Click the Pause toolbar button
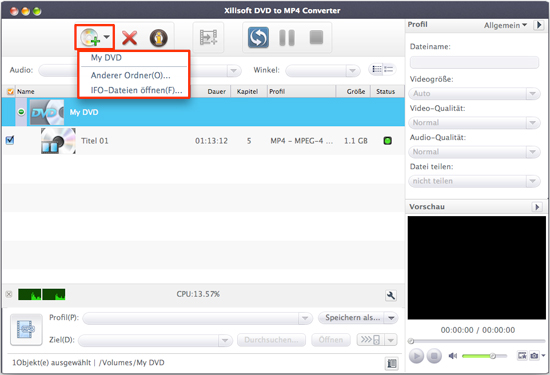This screenshot has width=550, height=375. [x=287, y=38]
